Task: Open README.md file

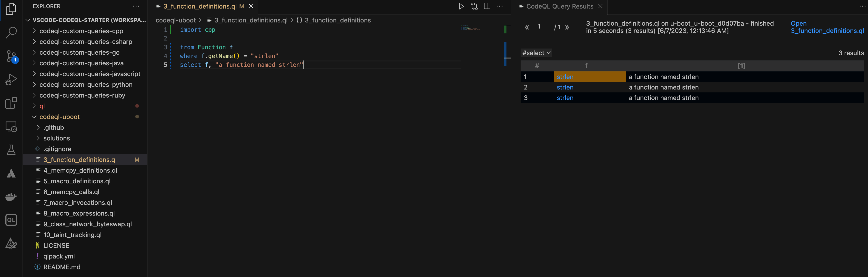Action: point(62,267)
